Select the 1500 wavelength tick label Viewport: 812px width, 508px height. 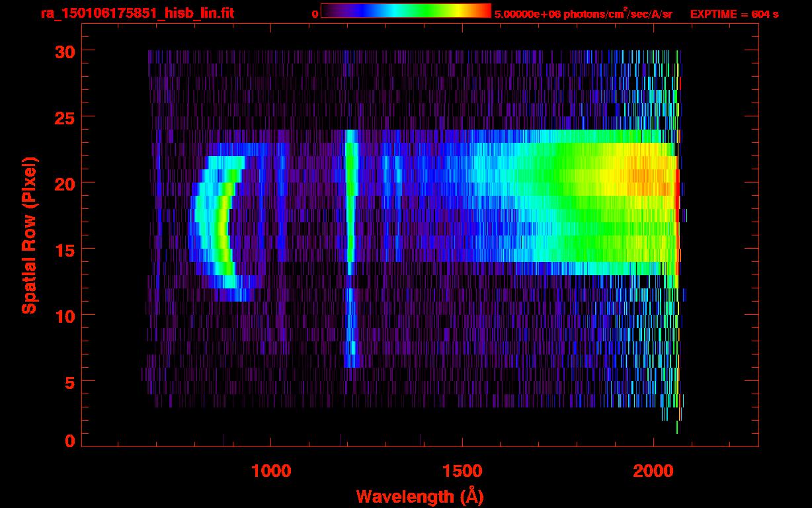click(x=462, y=471)
